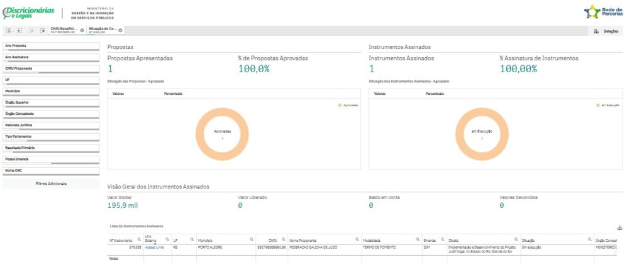The image size is (644, 265).
Task: Expand the Órgão Concedente filter
Action: click(x=51, y=114)
